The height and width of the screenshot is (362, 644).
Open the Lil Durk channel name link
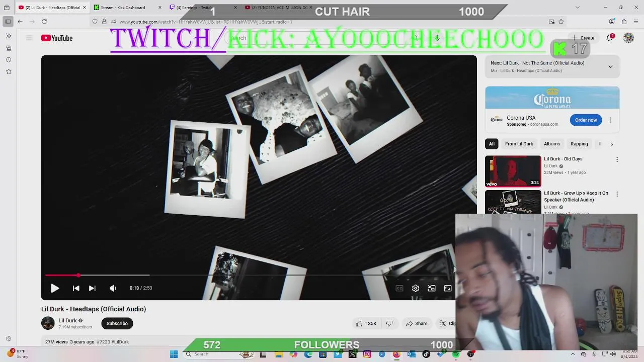click(x=67, y=320)
